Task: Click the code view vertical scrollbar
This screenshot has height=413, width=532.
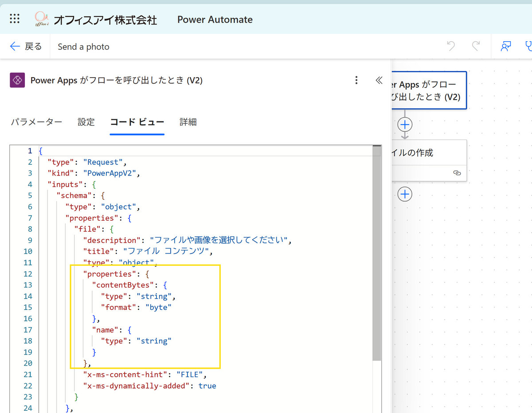Action: pyautogui.click(x=376, y=253)
